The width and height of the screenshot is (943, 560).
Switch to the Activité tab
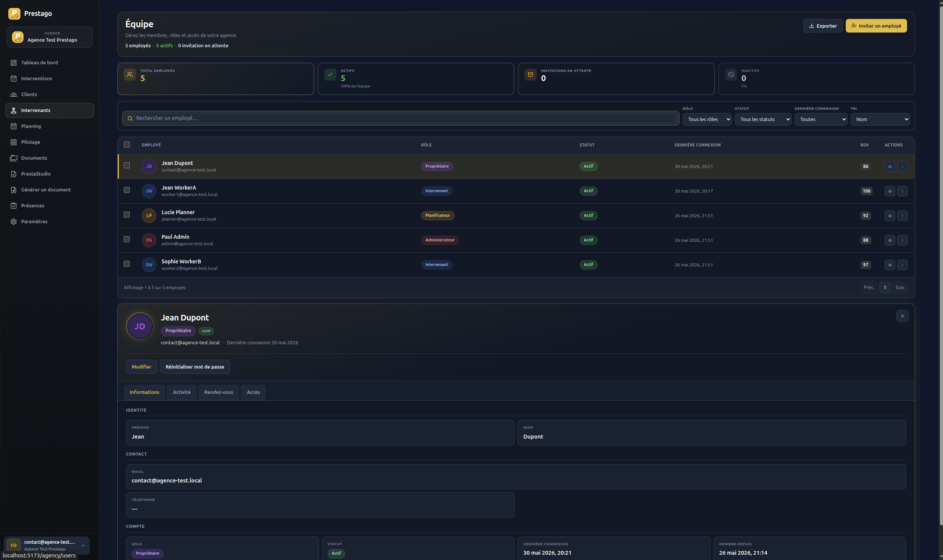point(182,392)
